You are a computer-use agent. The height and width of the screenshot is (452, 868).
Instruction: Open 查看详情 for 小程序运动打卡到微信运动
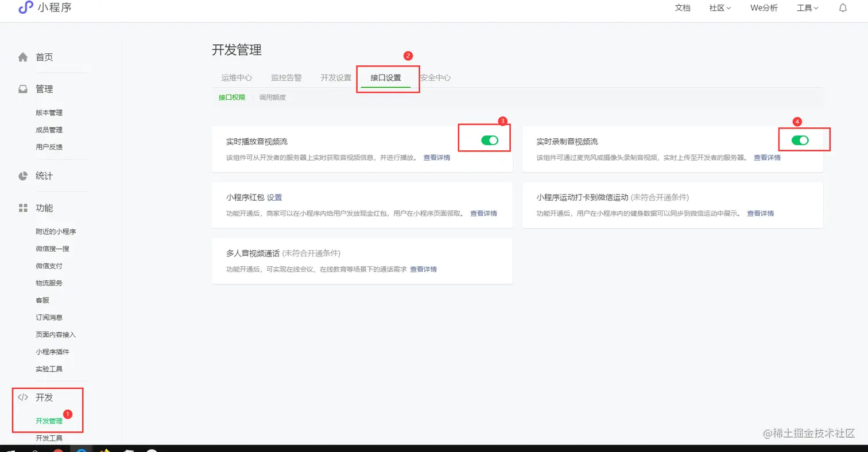click(760, 213)
